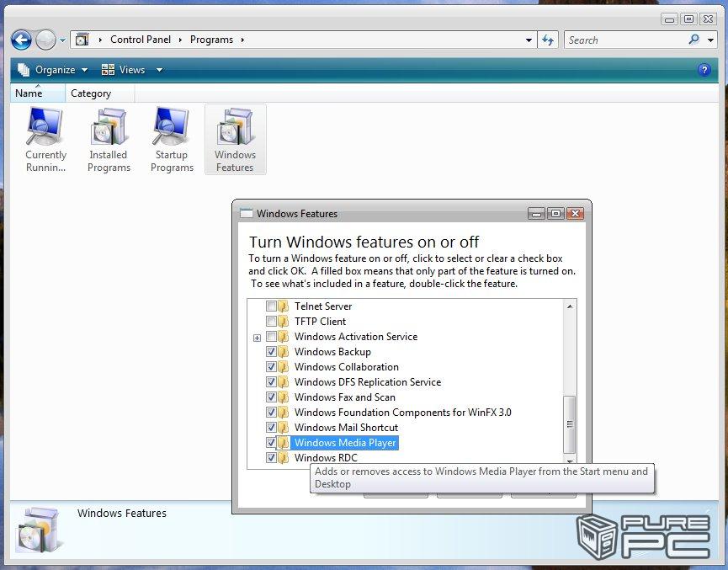Click the folder icon beside Windows Collaboration
The image size is (728, 570).
pyautogui.click(x=284, y=367)
